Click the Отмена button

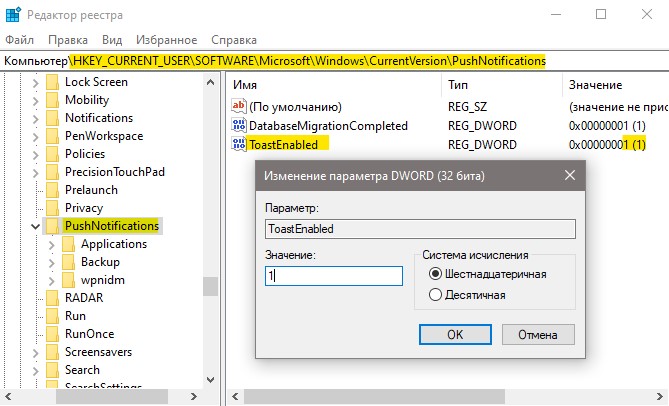click(x=538, y=334)
